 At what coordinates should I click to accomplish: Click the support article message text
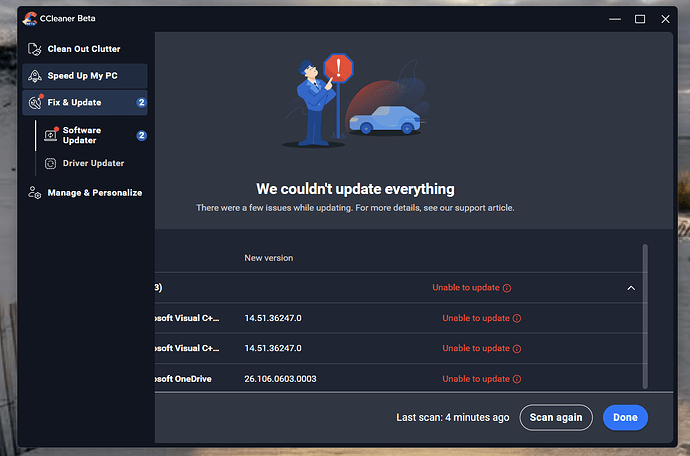355,208
